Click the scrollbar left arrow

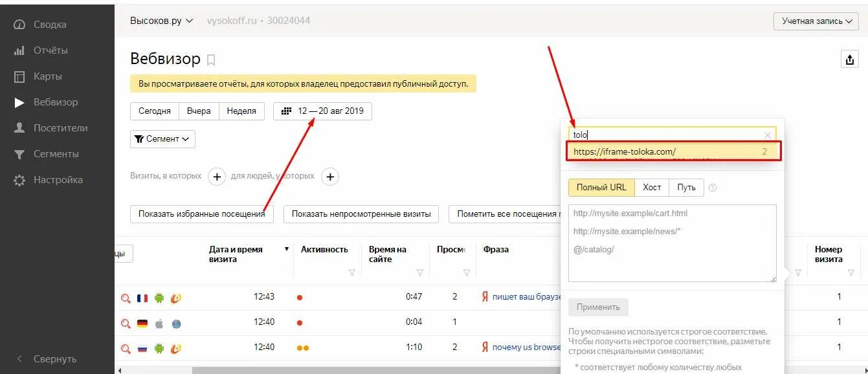pyautogui.click(x=119, y=370)
